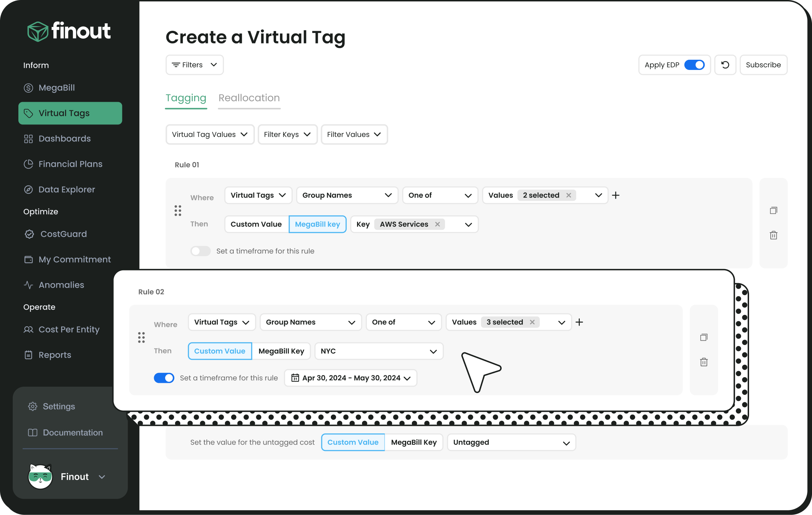Duplicate Rule 01 using the copy icon

[x=773, y=210]
